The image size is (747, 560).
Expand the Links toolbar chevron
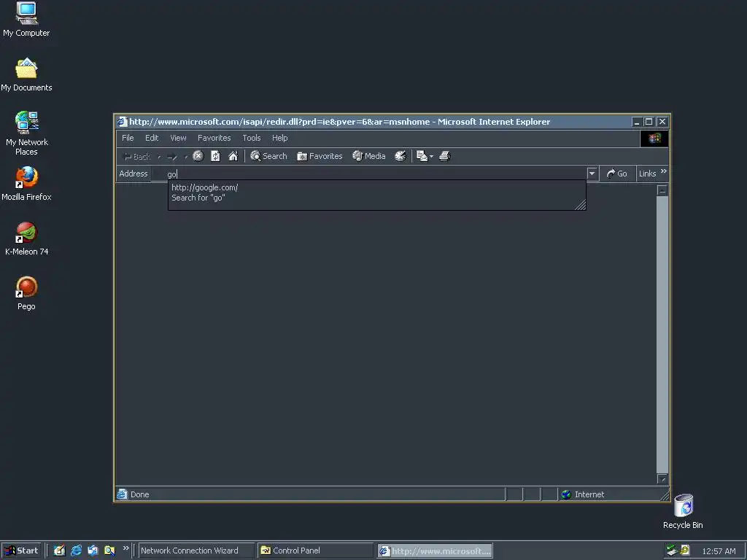pos(664,171)
